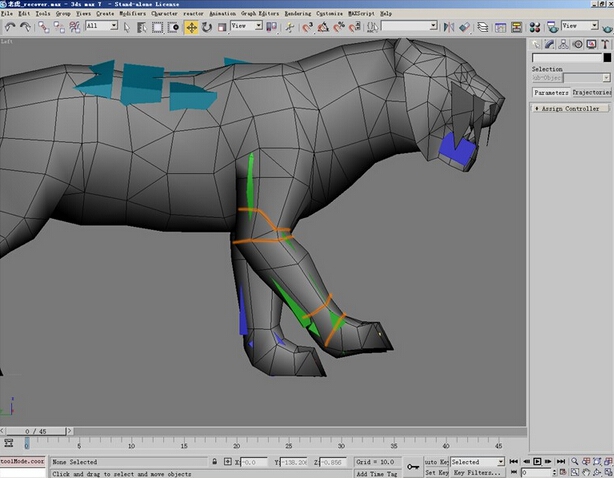Screen dimensions: 614x478
Task: Click the Key Filters button
Action: tap(477, 473)
